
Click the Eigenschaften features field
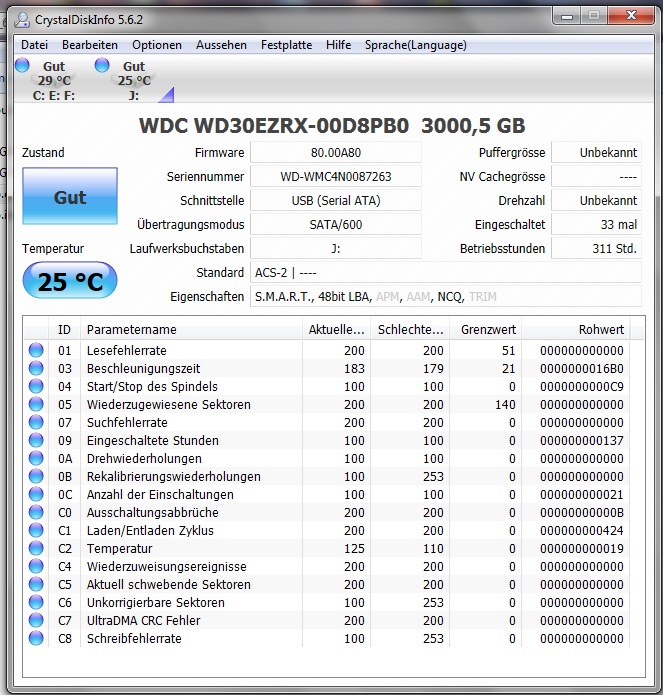446,296
